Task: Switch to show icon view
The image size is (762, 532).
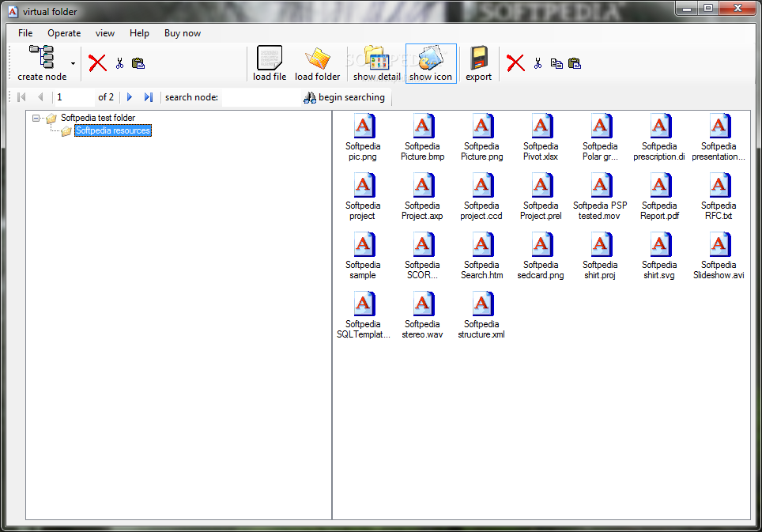Action: (x=431, y=63)
